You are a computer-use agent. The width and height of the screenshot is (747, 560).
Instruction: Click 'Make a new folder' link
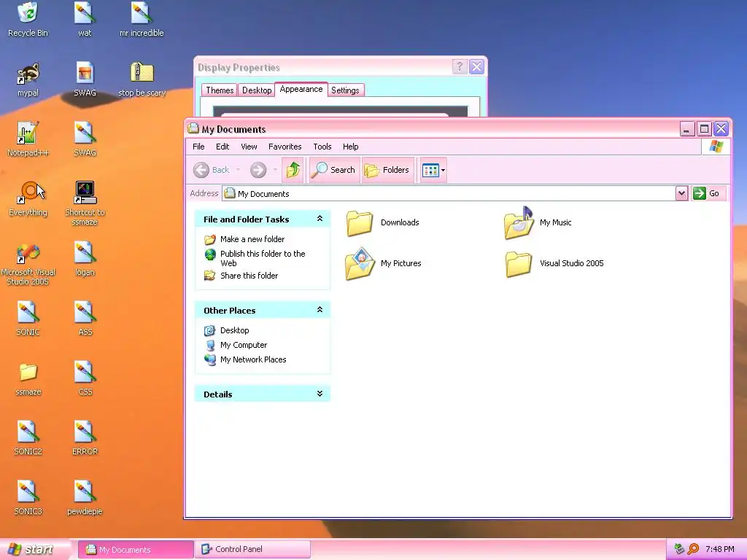tap(252, 239)
